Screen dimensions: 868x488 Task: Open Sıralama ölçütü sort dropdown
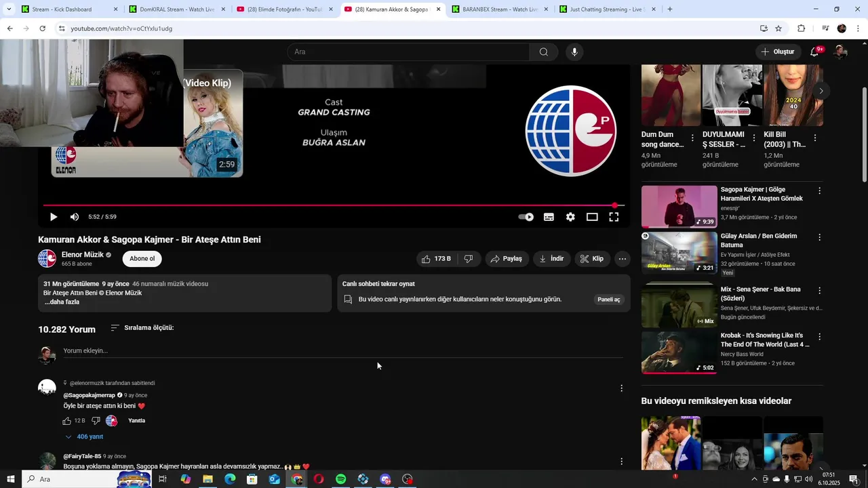(x=142, y=328)
